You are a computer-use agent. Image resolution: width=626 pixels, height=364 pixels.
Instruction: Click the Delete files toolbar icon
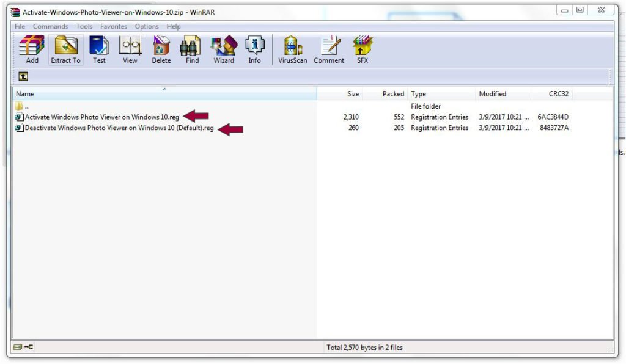point(161,49)
